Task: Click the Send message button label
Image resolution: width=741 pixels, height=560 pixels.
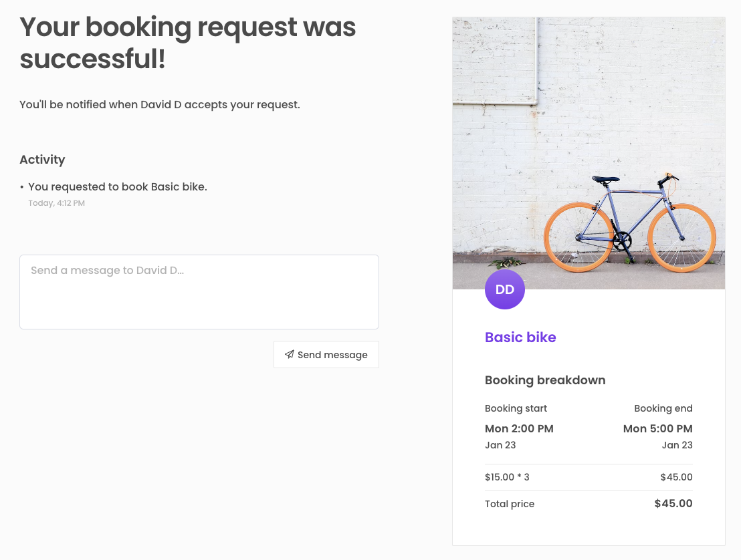Action: coord(332,355)
